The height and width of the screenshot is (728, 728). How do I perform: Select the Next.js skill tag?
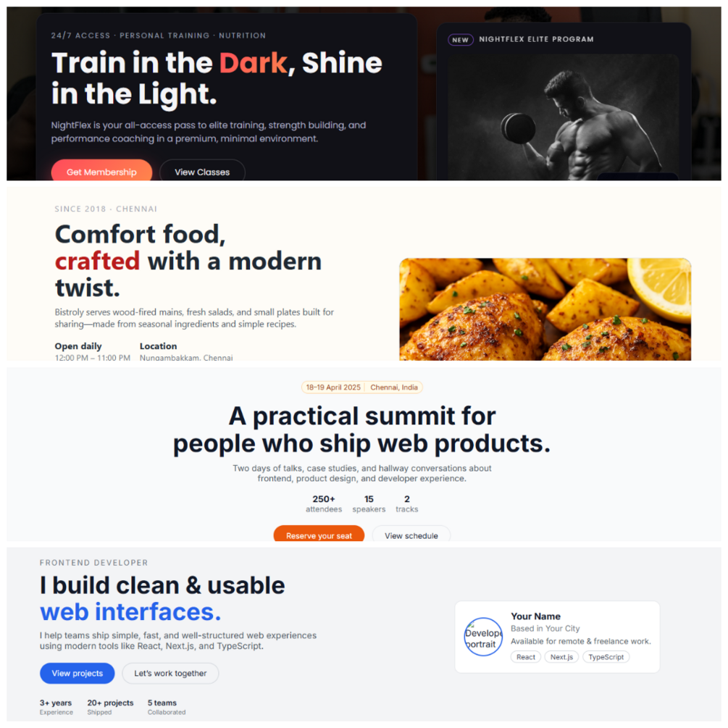(x=561, y=657)
